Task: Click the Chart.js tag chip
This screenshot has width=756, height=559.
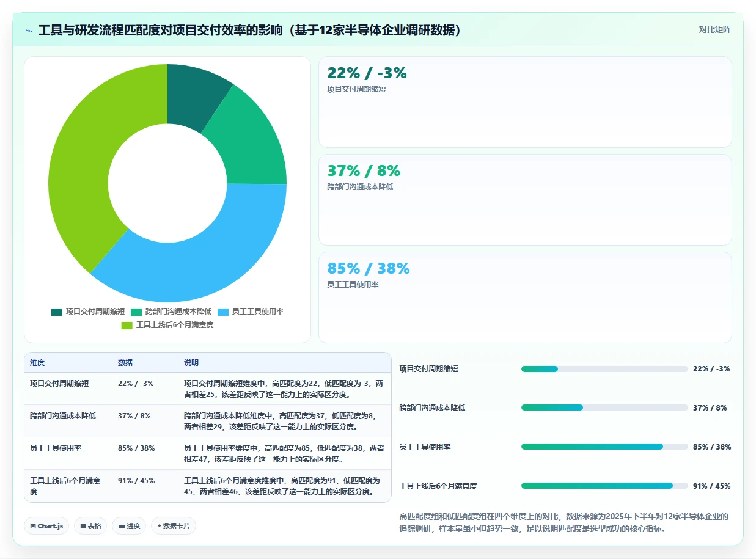Action: [46, 526]
